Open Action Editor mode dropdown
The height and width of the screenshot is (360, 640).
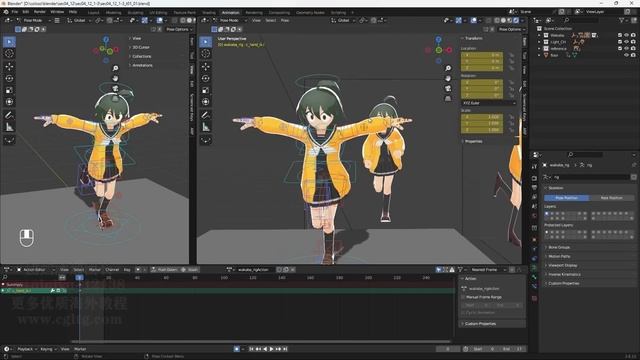[36, 270]
